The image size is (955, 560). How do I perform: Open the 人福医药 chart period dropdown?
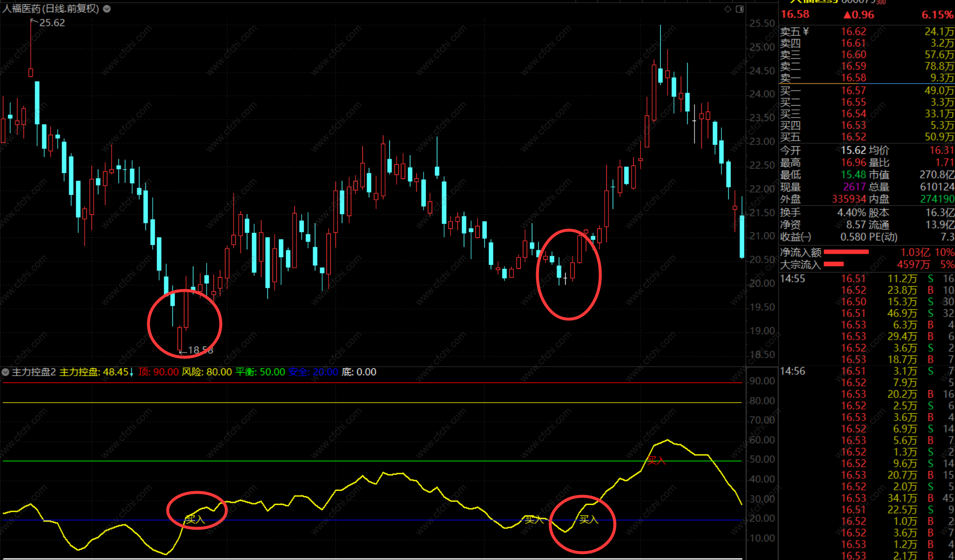107,9
